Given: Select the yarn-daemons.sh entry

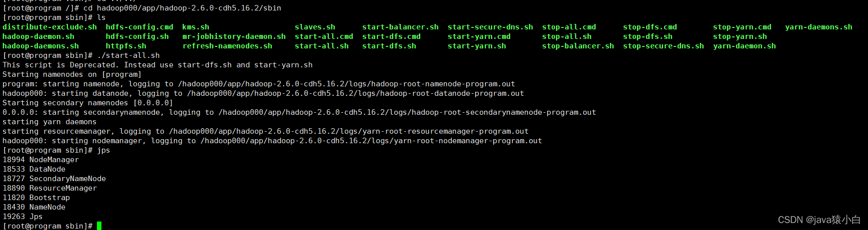Looking at the screenshot, I should (819, 27).
